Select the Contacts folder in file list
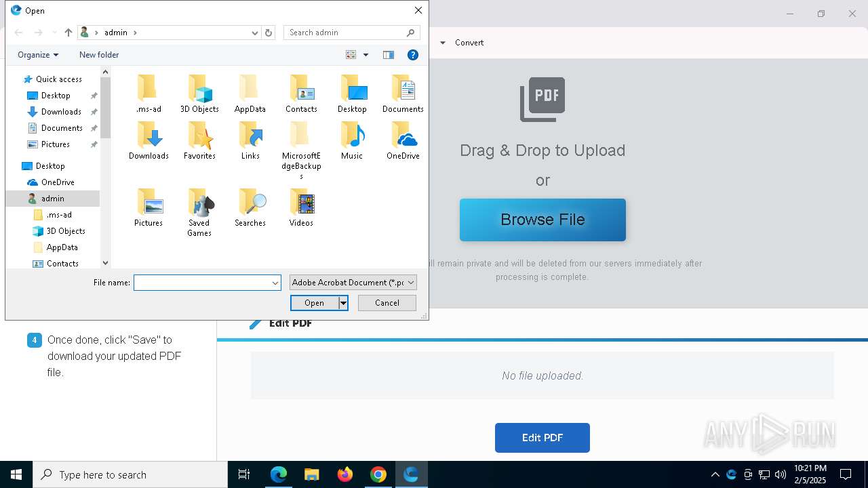This screenshot has height=488, width=868. [301, 94]
